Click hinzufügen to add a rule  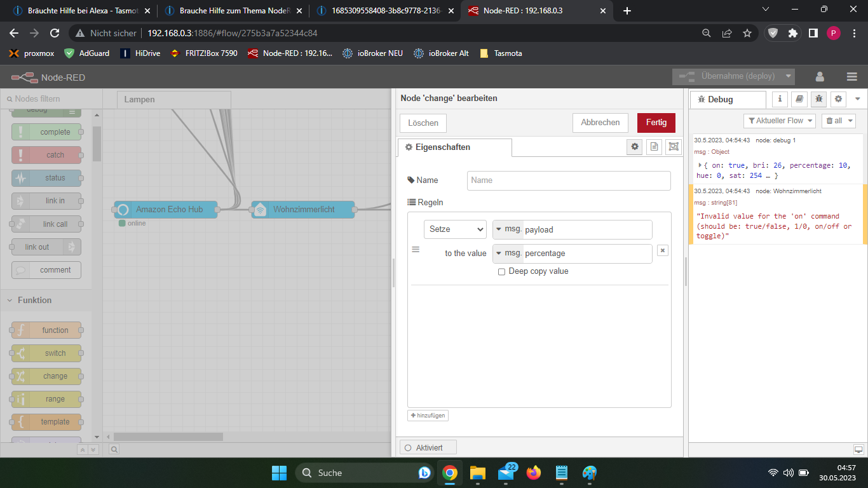pos(428,416)
